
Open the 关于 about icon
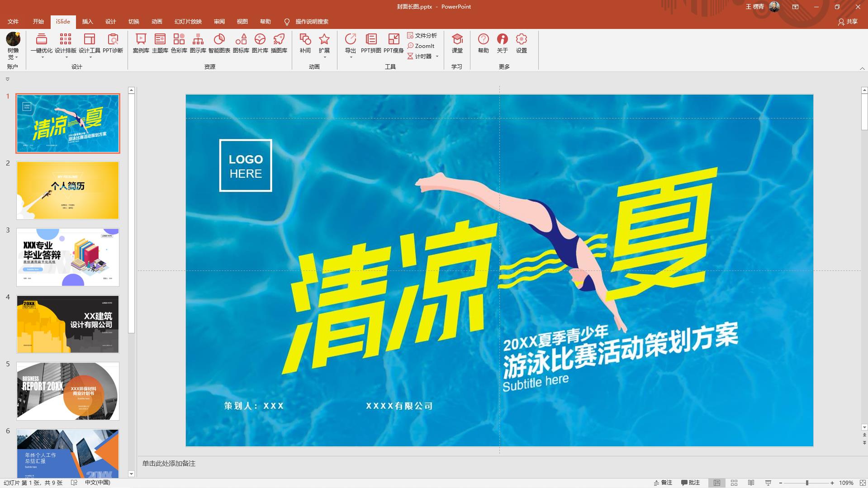point(503,43)
